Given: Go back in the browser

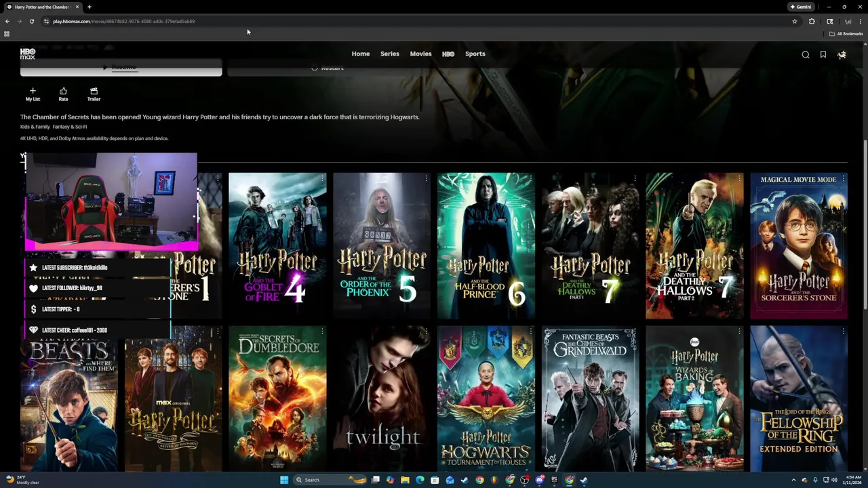Looking at the screenshot, I should coord(7,21).
